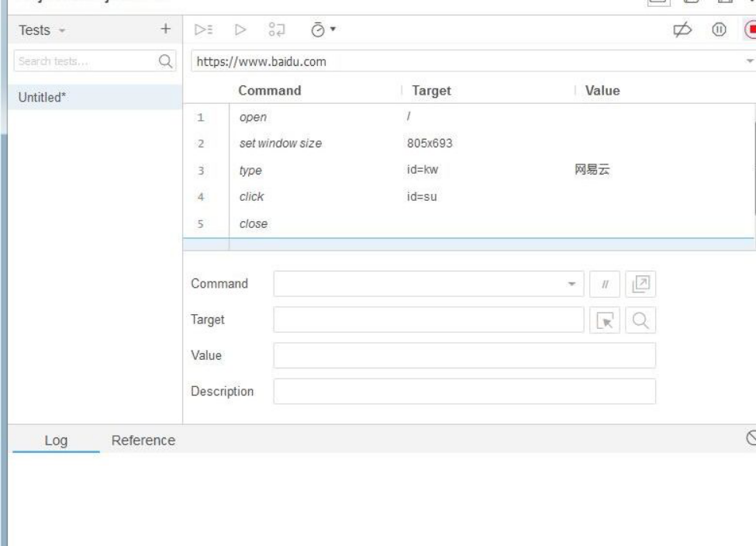Clear the log with the circle-slash icon
The width and height of the screenshot is (756, 546).
pos(751,437)
